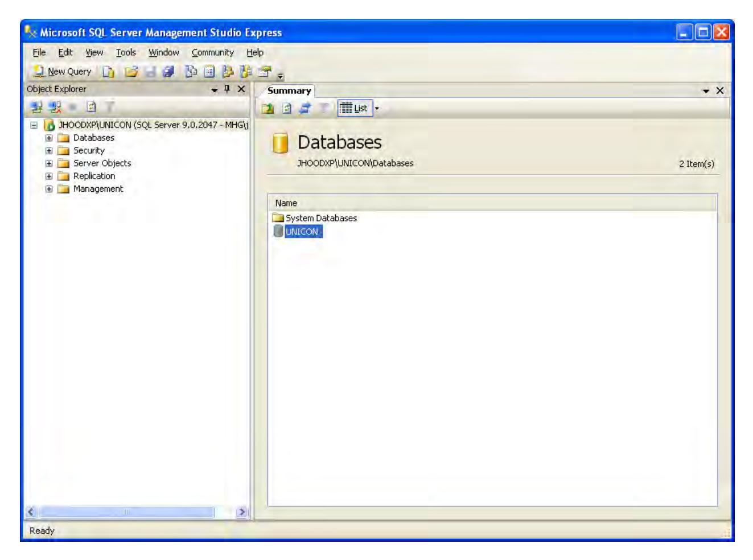Click the Name column header

[492, 203]
